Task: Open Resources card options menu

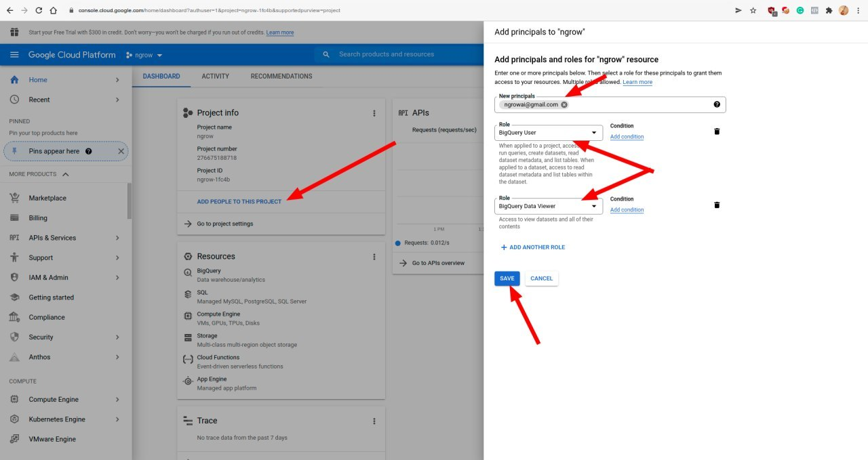Action: pos(374,257)
